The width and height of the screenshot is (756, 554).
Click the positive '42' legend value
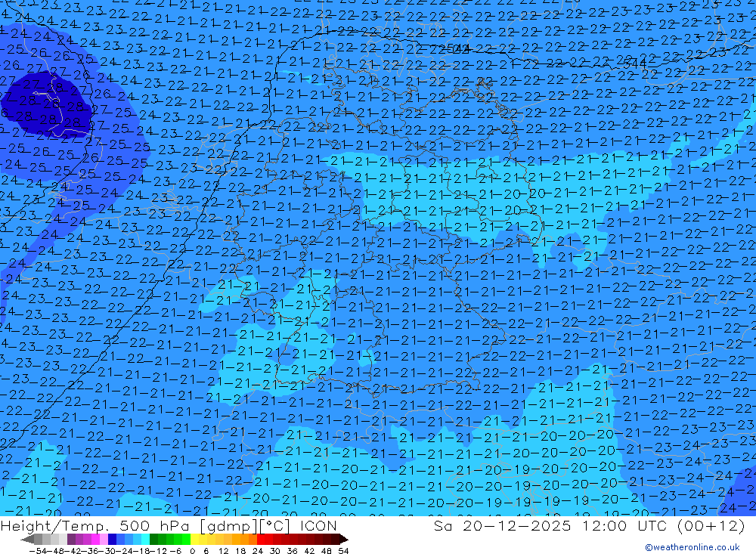coord(309,551)
